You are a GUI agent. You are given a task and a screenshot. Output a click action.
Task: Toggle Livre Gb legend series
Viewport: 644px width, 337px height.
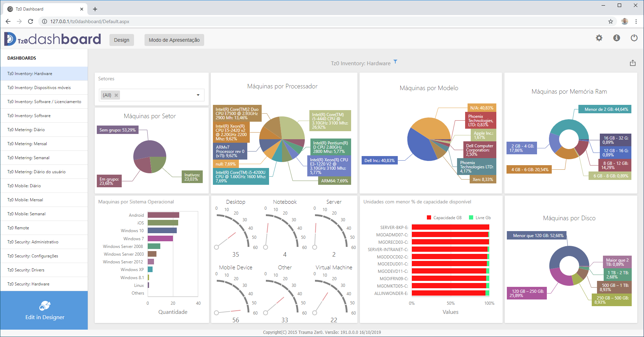coord(471,217)
